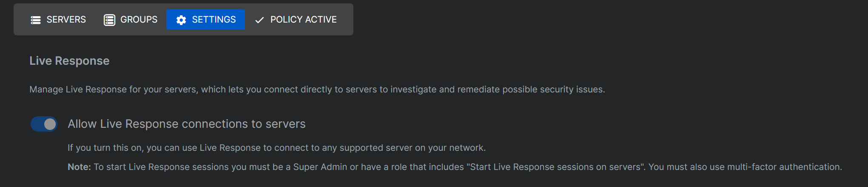Switch to the Groups tab
The height and width of the screenshot is (187, 868).
(x=139, y=20)
